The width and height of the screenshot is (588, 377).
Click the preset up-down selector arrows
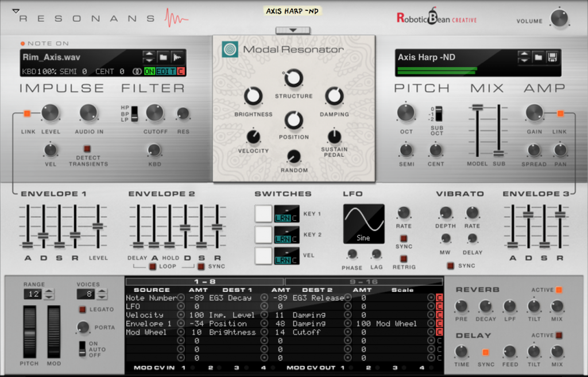(524, 57)
